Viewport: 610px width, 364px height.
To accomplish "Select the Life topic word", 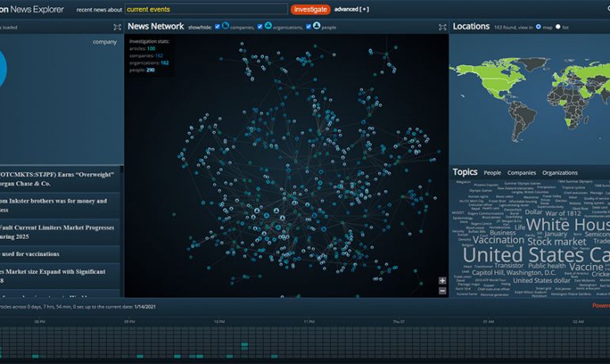I will pos(520,227).
